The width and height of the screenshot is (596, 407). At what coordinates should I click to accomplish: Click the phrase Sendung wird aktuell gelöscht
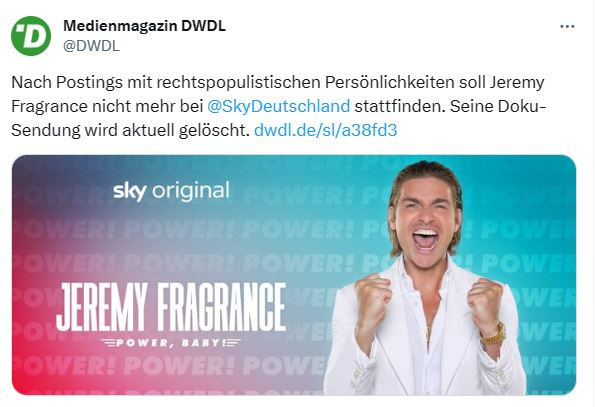click(x=130, y=130)
